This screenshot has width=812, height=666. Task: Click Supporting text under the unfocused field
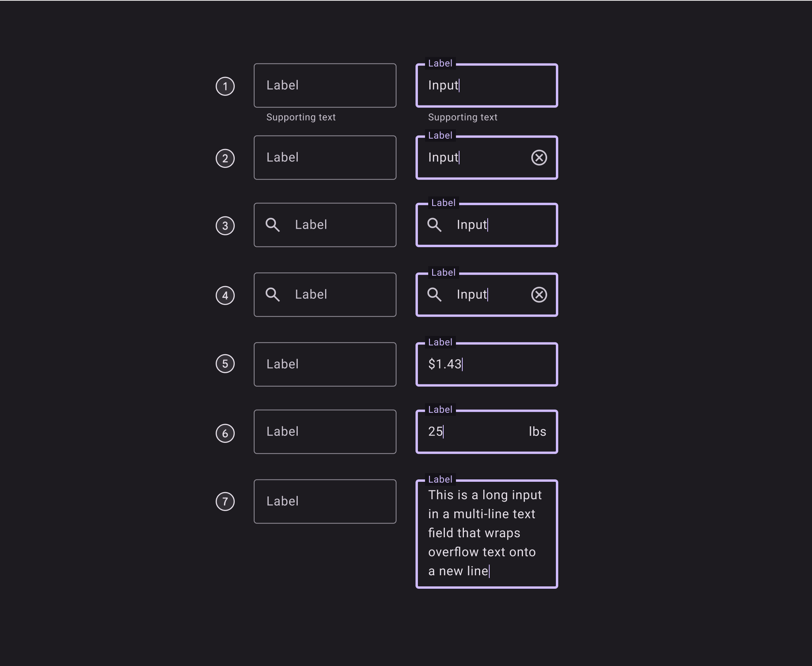point(301,117)
